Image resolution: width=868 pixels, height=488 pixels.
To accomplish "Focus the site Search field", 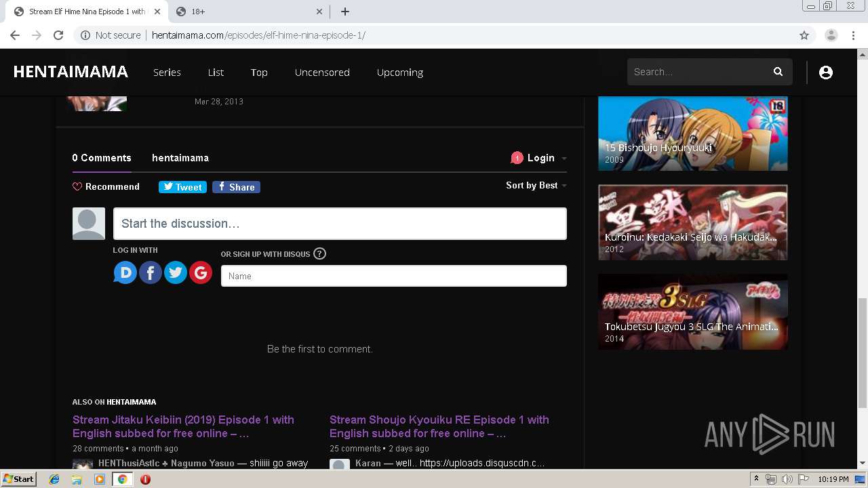I will point(698,72).
